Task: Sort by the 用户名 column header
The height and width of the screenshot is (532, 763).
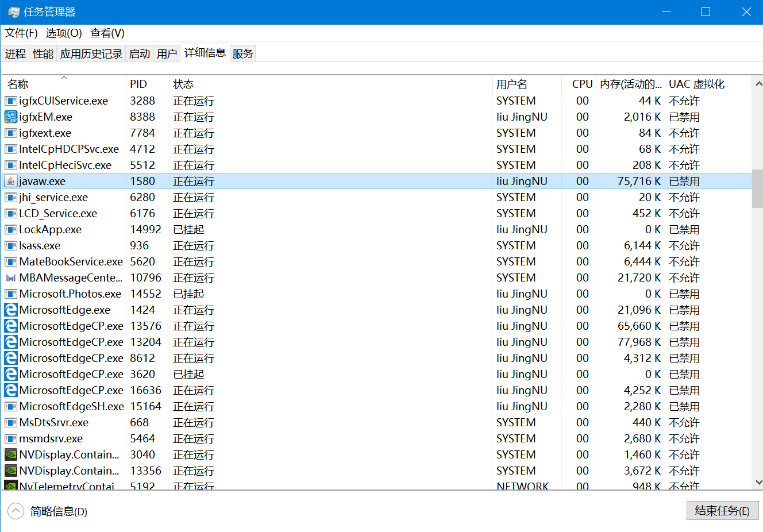Action: pyautogui.click(x=527, y=84)
